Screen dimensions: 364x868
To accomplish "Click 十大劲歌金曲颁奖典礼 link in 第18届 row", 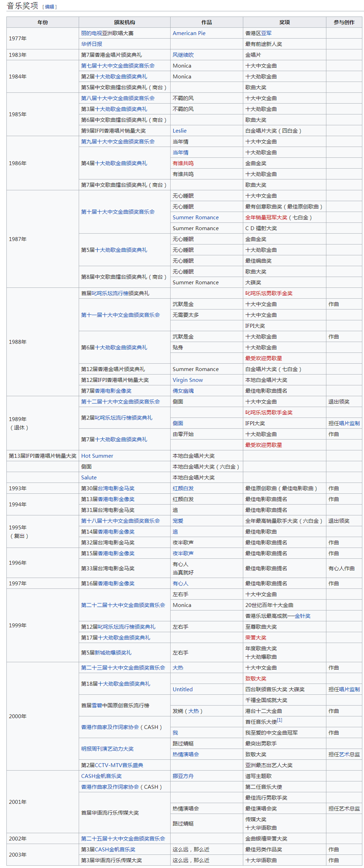I will (124, 684).
